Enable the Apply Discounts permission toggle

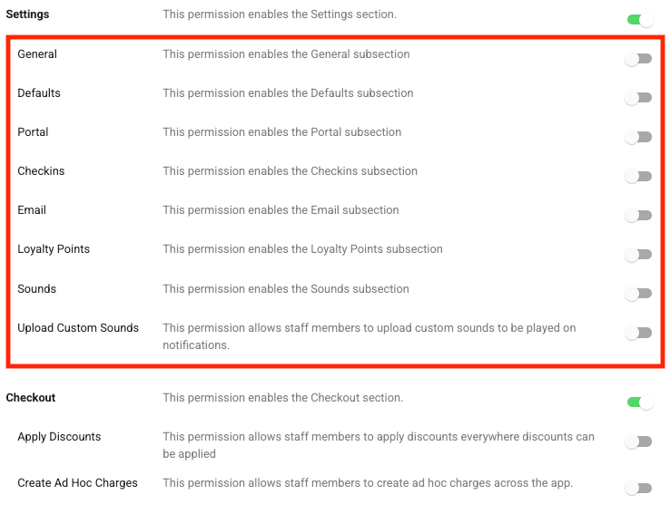point(638,441)
